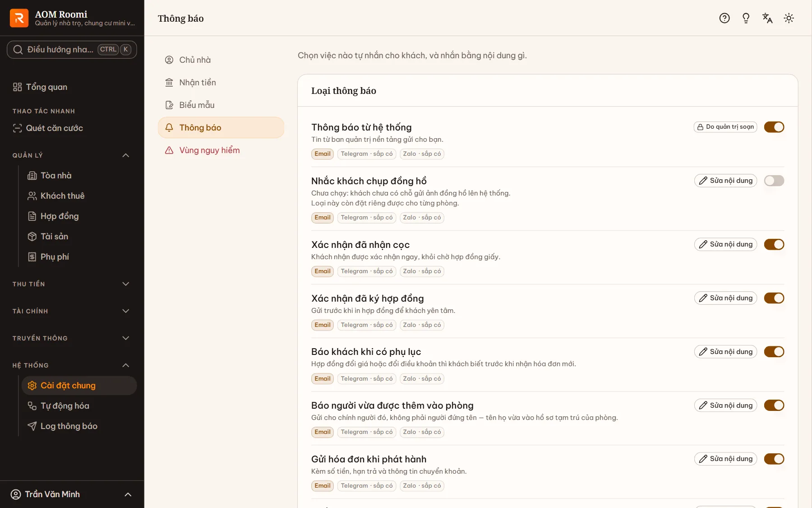The height and width of the screenshot is (508, 812).
Task: Open the help question-mark icon
Action: tap(724, 18)
